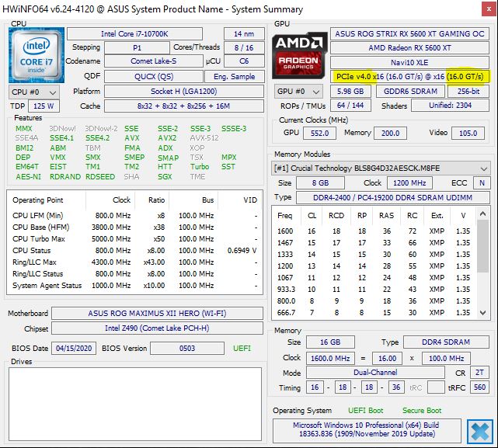Click the scroll down arrow in memory timings table
Screen dimensions: 498x448
pos(482,313)
